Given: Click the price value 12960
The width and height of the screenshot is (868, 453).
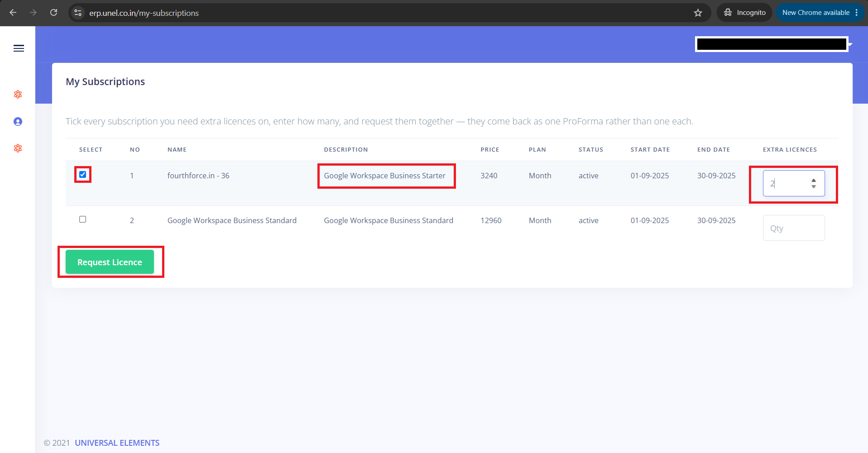Looking at the screenshot, I should click(x=491, y=220).
